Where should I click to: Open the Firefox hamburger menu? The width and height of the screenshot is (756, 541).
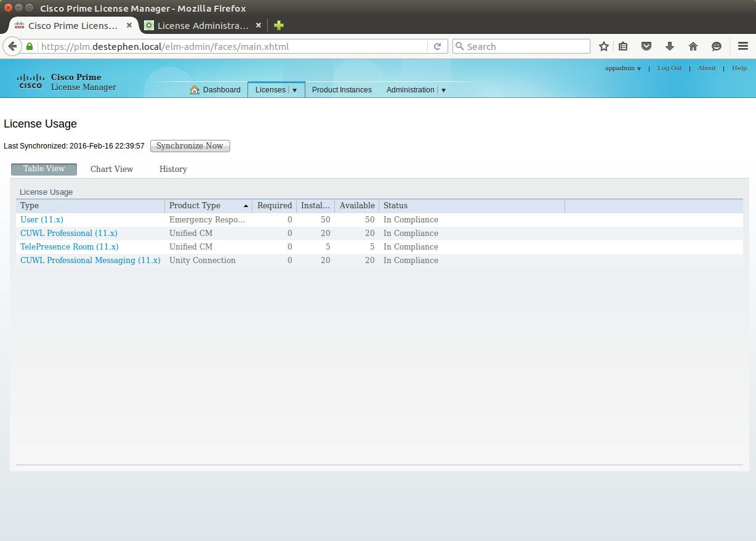(743, 46)
